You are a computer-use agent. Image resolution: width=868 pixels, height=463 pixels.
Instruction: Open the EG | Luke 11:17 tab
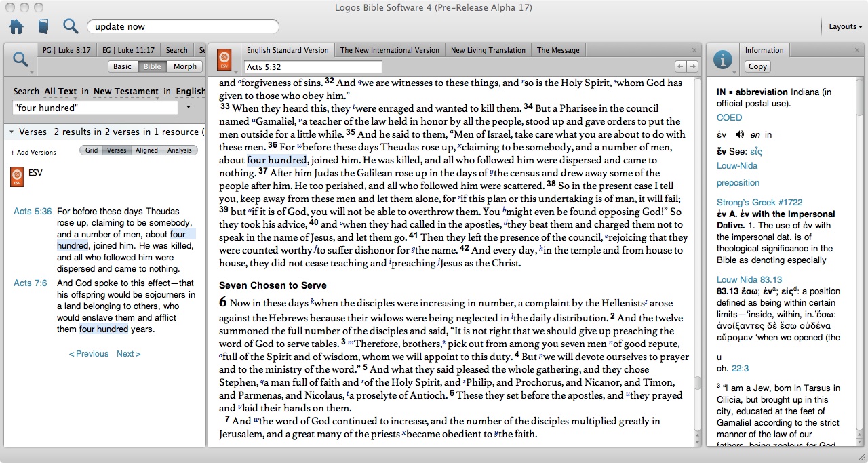click(x=128, y=50)
